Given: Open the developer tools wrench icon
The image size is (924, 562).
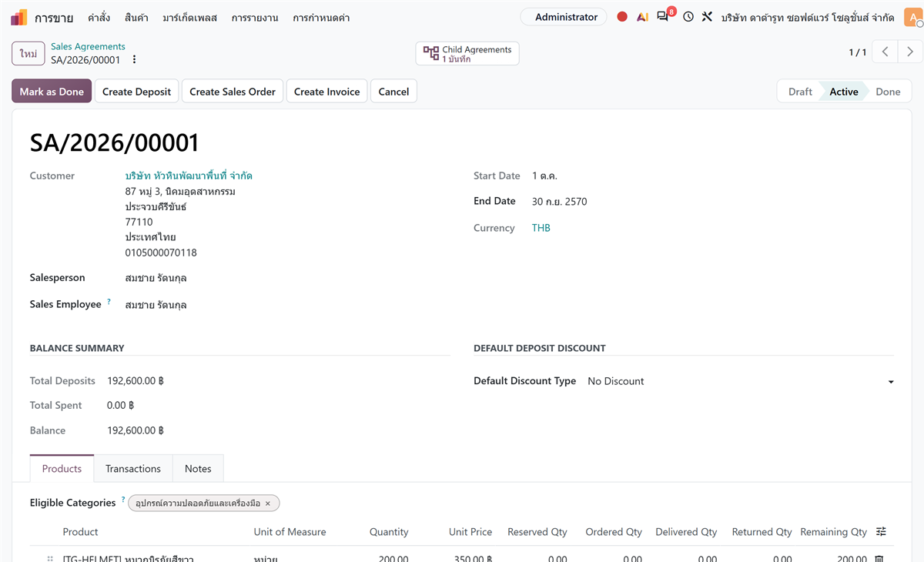Looking at the screenshot, I should [707, 17].
